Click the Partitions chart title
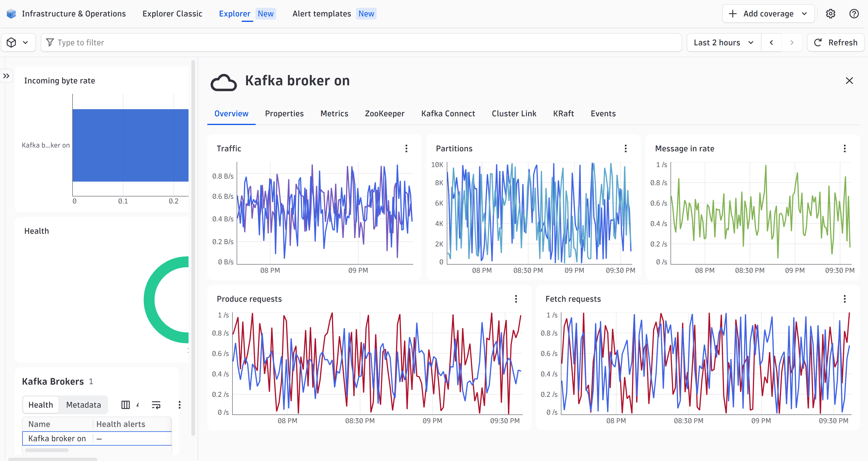This screenshot has width=868, height=461. [x=454, y=149]
